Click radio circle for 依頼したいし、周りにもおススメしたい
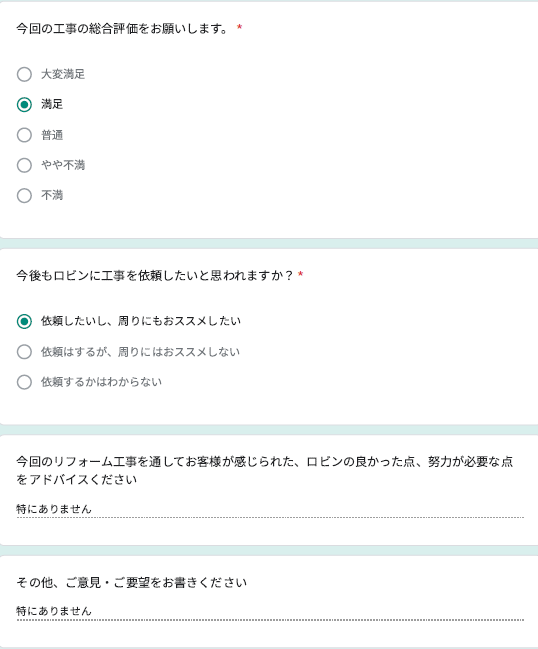 [24, 321]
